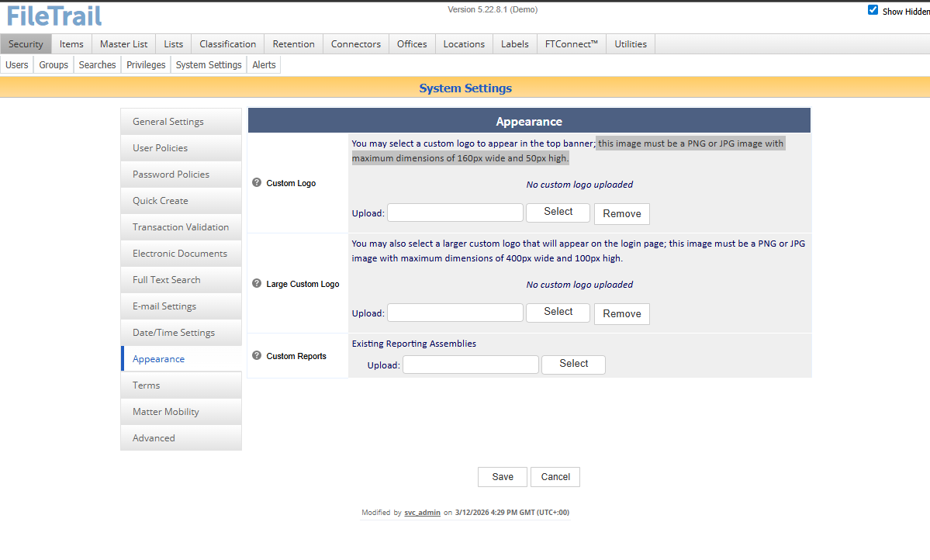Image resolution: width=930 pixels, height=560 pixels.
Task: Open the Security main tab
Action: (x=26, y=44)
